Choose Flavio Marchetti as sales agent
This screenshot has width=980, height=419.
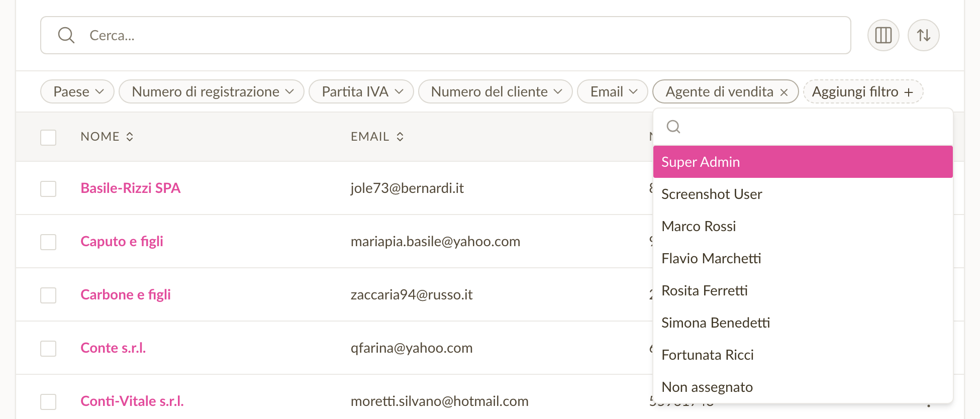(803, 258)
